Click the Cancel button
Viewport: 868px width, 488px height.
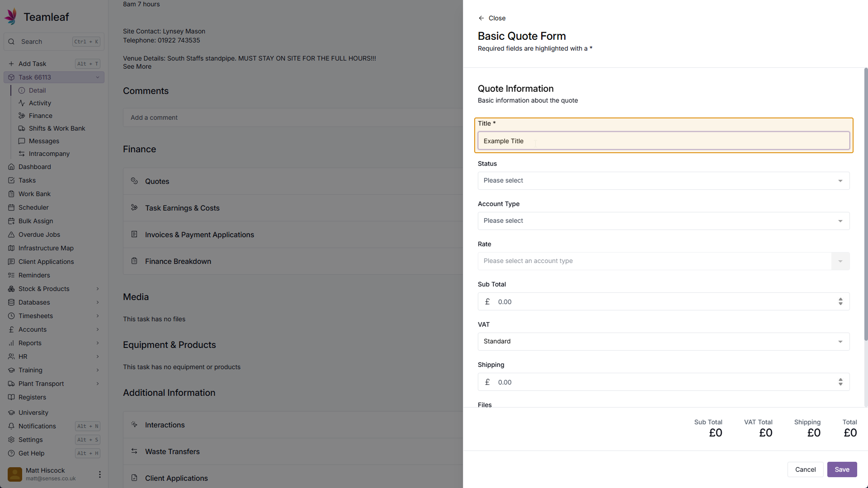pyautogui.click(x=805, y=469)
